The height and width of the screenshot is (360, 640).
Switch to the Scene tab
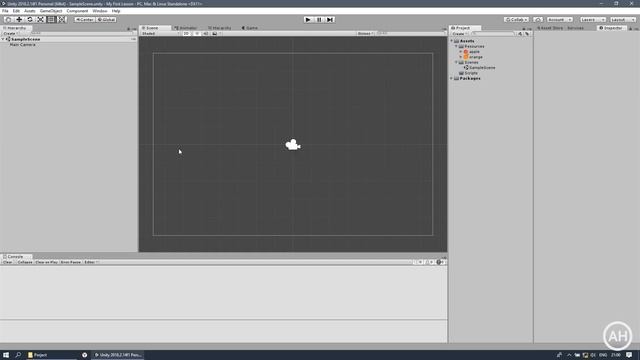(155, 28)
